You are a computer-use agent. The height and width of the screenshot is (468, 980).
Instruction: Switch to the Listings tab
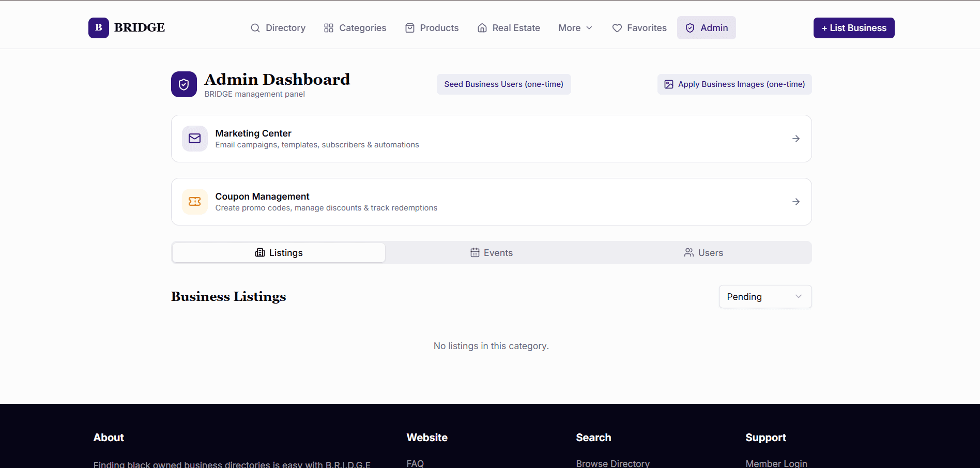[x=279, y=252]
